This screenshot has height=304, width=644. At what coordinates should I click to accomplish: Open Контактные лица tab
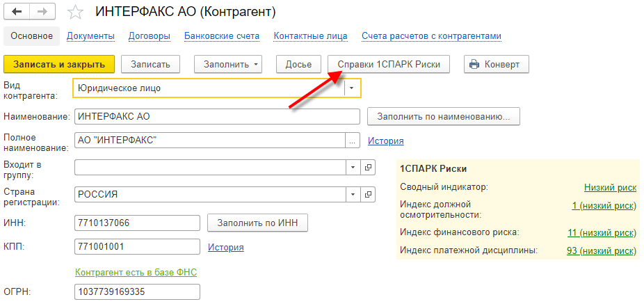pyautogui.click(x=310, y=36)
